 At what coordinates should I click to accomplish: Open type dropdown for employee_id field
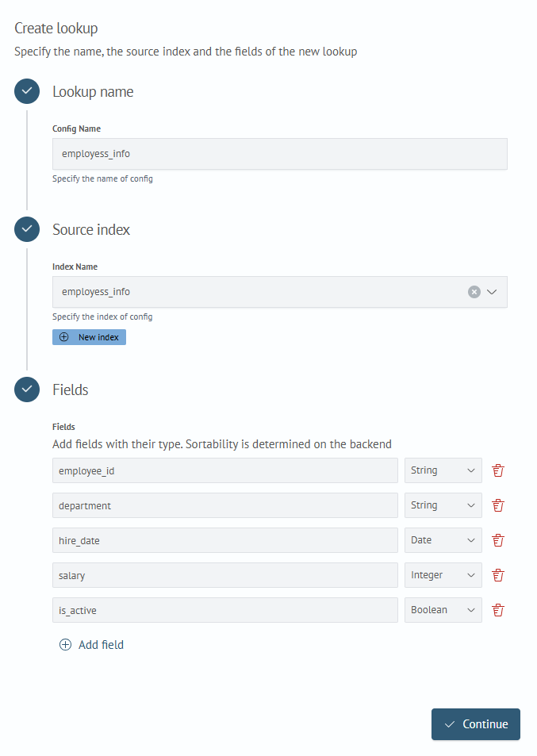(443, 470)
